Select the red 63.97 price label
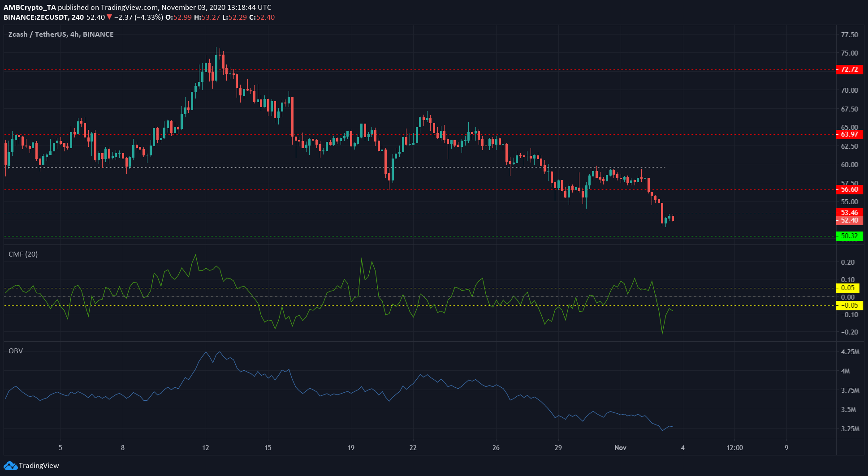 point(849,134)
